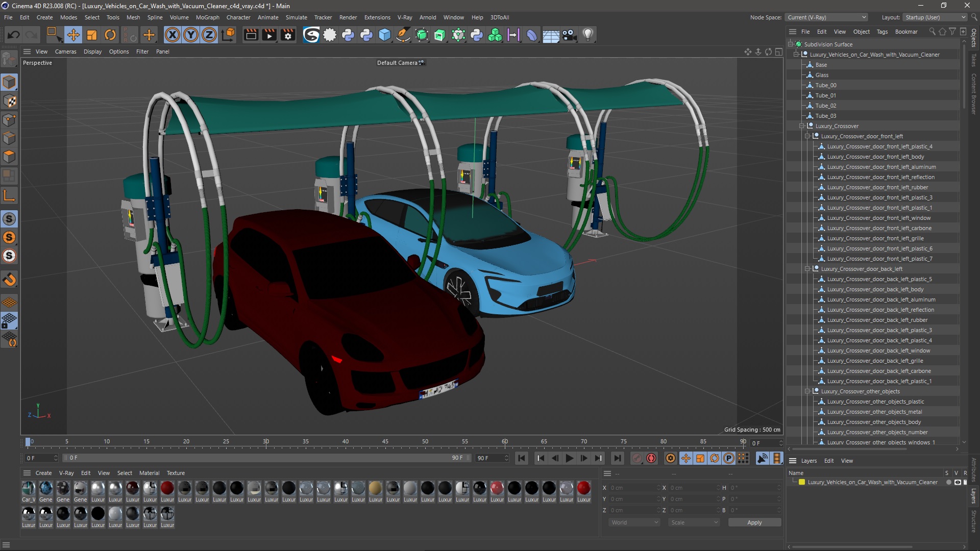Click the Apply button
Screen dimensions: 980x551
[x=754, y=522]
